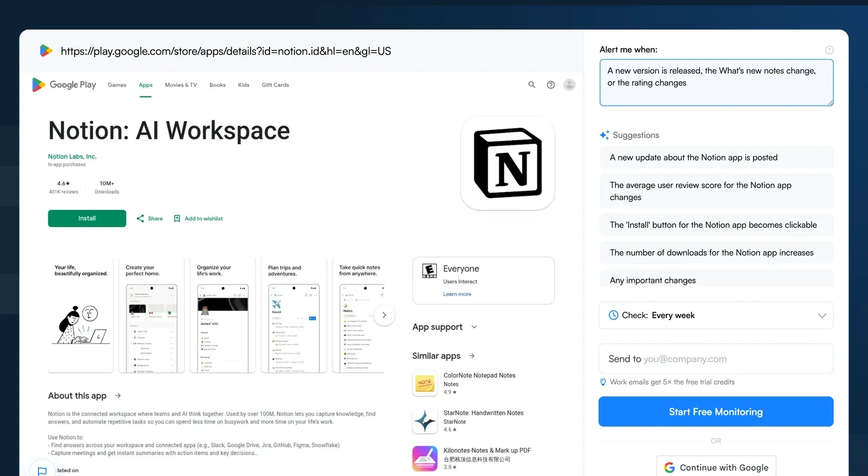868x476 pixels.
Task: Open About this app arrow
Action: coord(118,396)
